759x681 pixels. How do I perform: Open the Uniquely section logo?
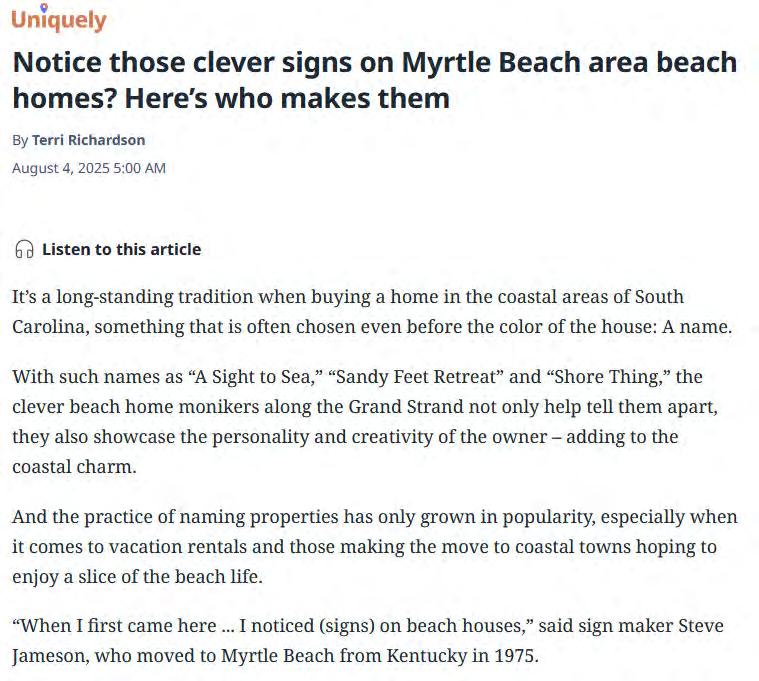tap(59, 18)
